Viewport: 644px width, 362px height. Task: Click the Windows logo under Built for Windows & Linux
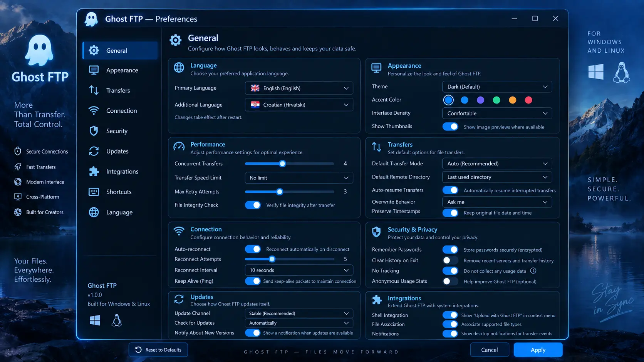click(95, 320)
